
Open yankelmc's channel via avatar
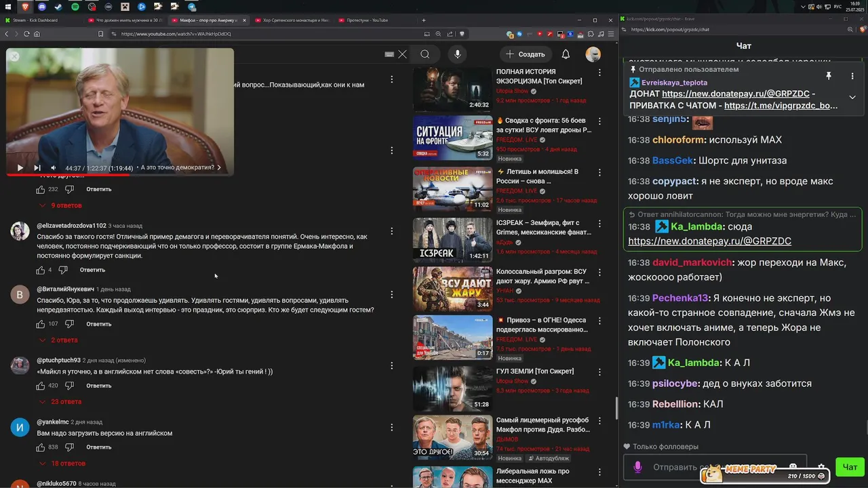tap(20, 428)
